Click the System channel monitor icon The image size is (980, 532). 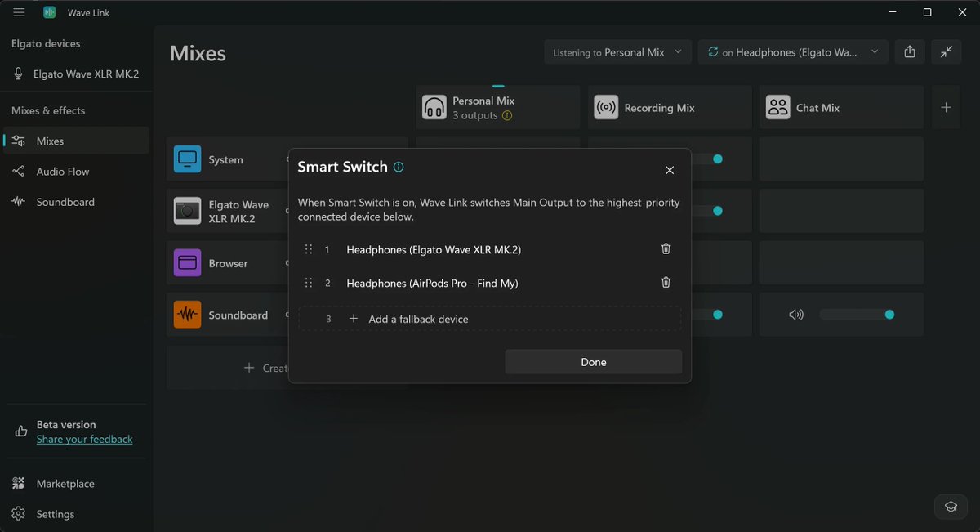(187, 159)
